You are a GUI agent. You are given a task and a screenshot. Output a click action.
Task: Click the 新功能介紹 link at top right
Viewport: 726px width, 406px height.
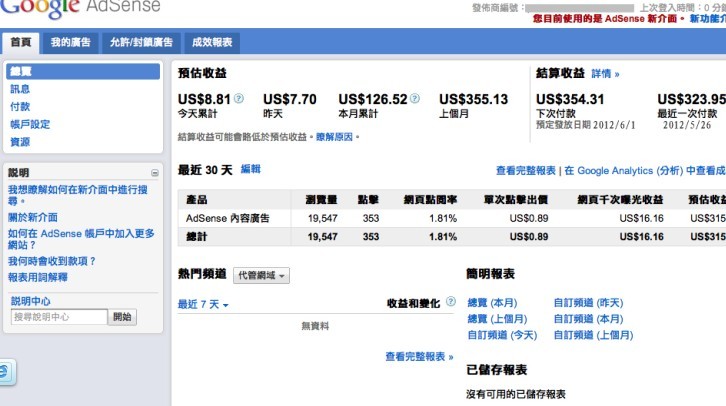[x=707, y=19]
